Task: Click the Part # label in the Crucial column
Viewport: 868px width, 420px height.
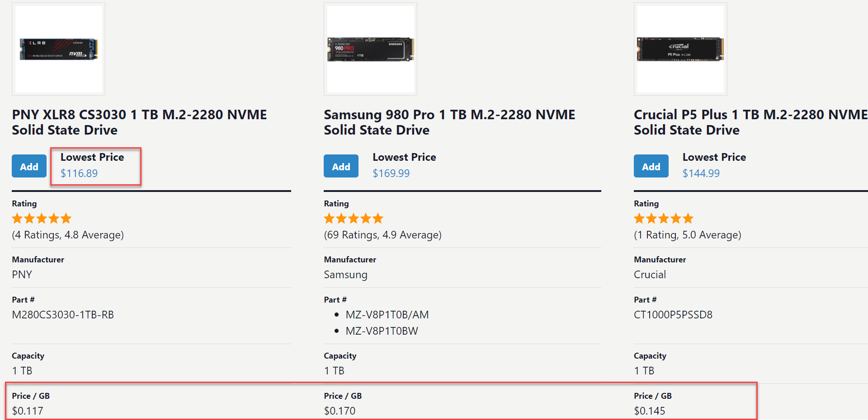Action: [645, 300]
